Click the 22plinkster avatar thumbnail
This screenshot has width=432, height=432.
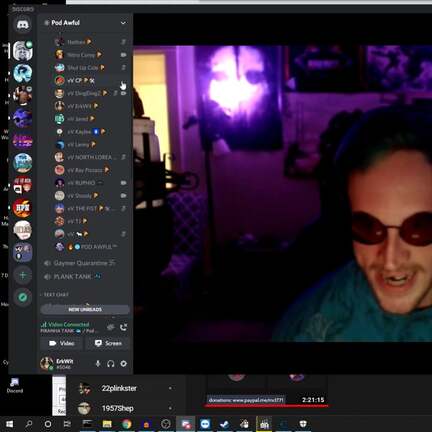pyautogui.click(x=85, y=388)
